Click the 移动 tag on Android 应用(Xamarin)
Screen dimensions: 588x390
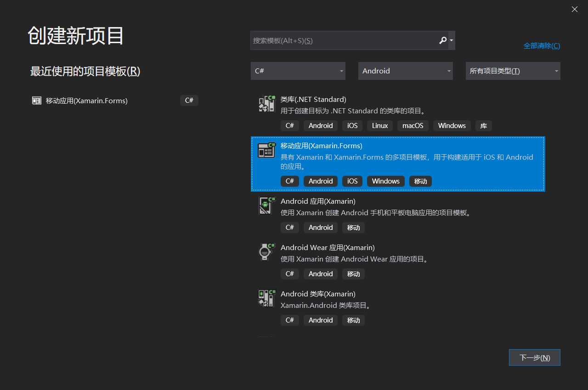353,227
